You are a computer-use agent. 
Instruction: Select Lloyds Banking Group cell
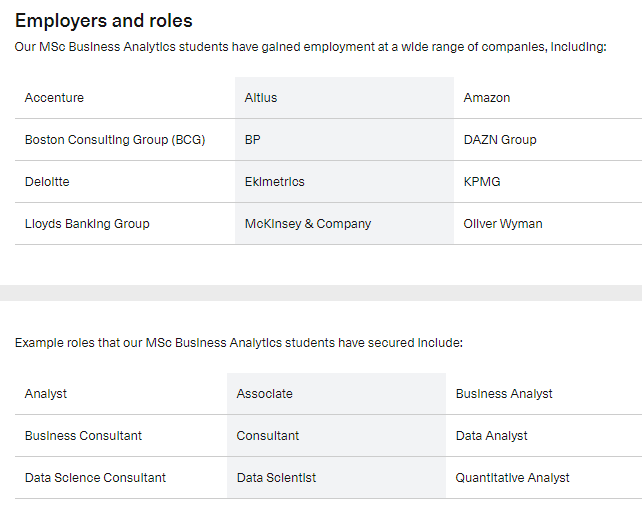[125, 224]
